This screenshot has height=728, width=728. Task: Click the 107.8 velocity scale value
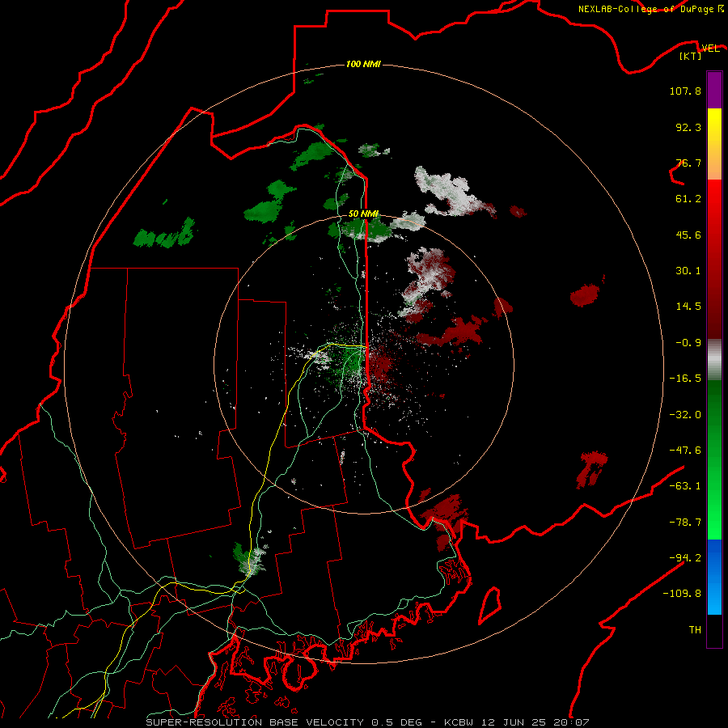click(685, 91)
